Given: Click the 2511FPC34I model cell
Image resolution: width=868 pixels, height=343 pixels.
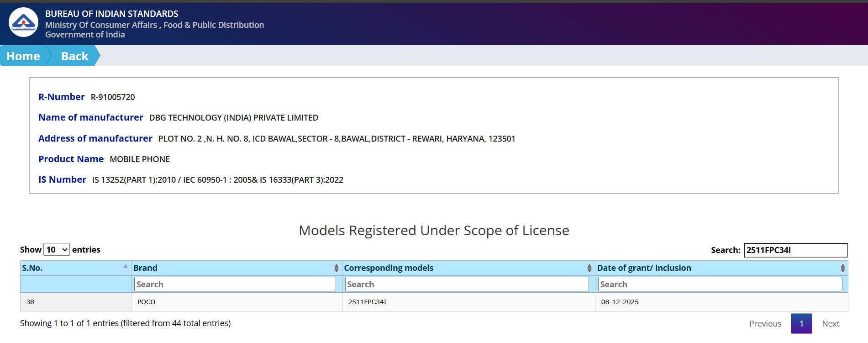Looking at the screenshot, I should (x=367, y=302).
